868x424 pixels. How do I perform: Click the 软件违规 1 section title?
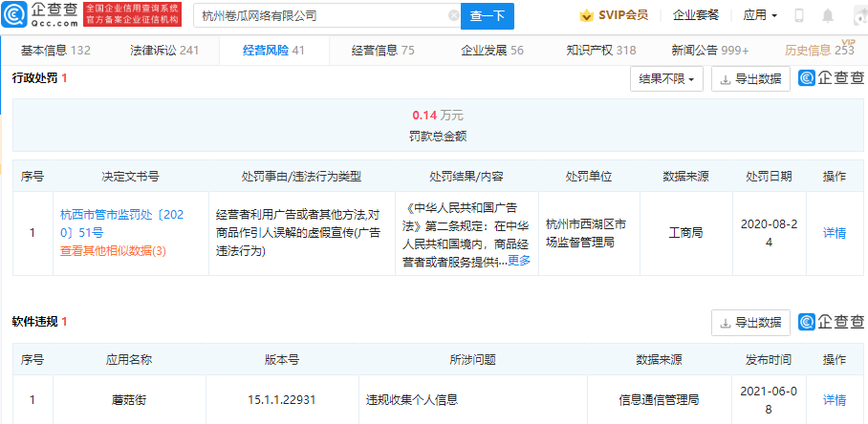click(x=40, y=322)
